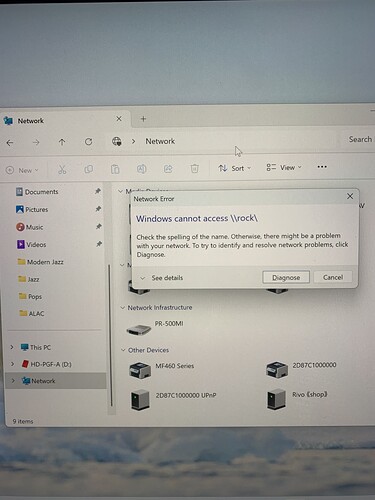Click the pin icon next to Music
Screen dimensions: 375x500
(98, 226)
